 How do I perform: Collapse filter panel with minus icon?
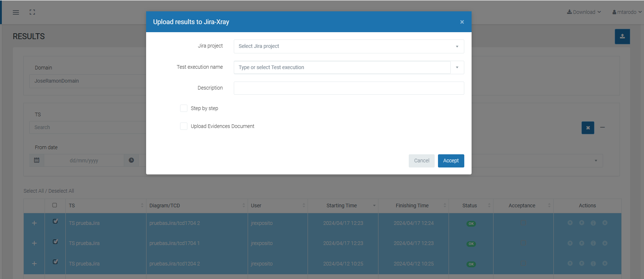click(602, 127)
